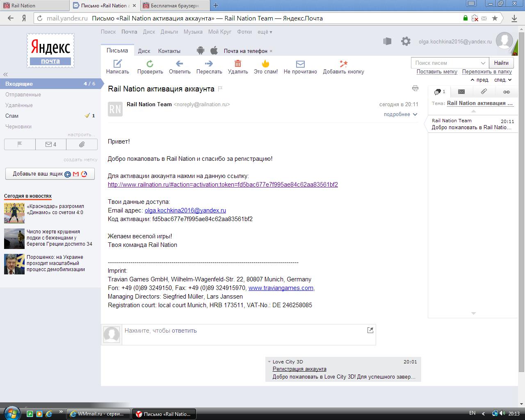Flag the email next to its subject
This screenshot has width=525, height=420.
(x=220, y=89)
